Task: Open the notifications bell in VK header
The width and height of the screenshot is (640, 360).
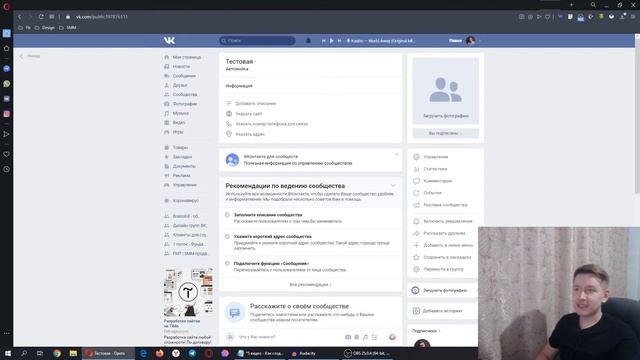Action: [x=308, y=40]
